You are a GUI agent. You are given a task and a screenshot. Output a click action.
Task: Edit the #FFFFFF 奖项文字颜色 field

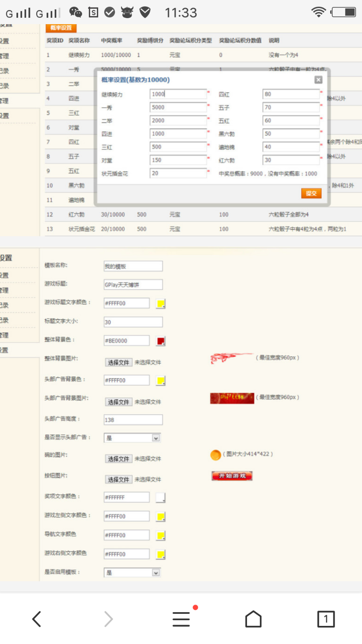(127, 497)
